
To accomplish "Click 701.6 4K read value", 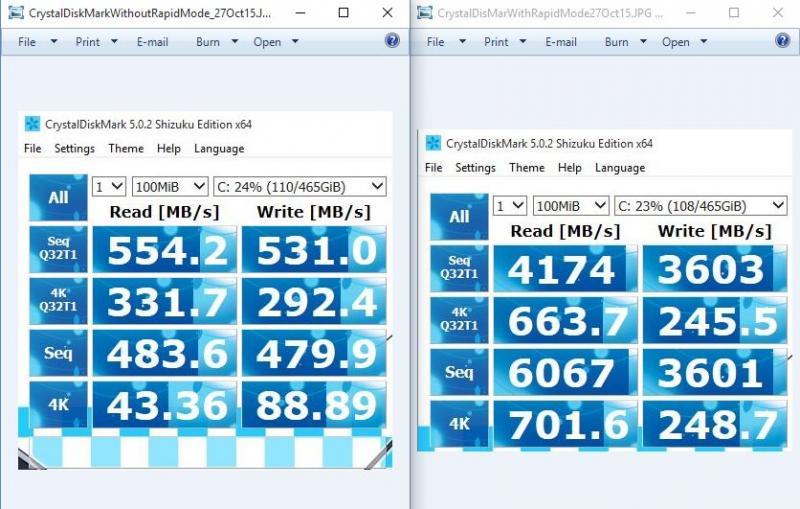I will coord(565,424).
